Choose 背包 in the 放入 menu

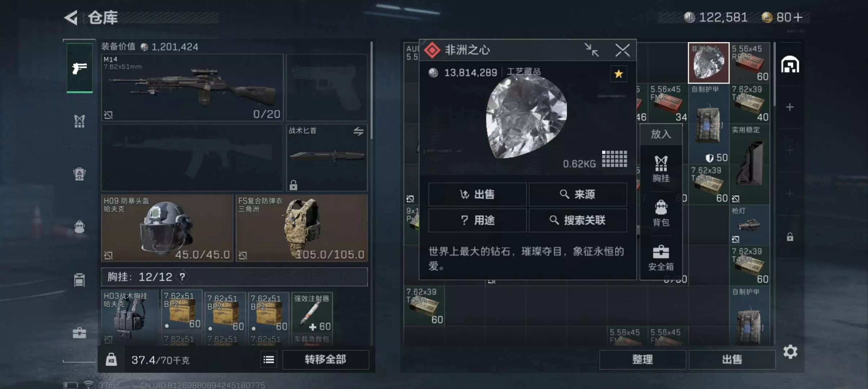[661, 213]
